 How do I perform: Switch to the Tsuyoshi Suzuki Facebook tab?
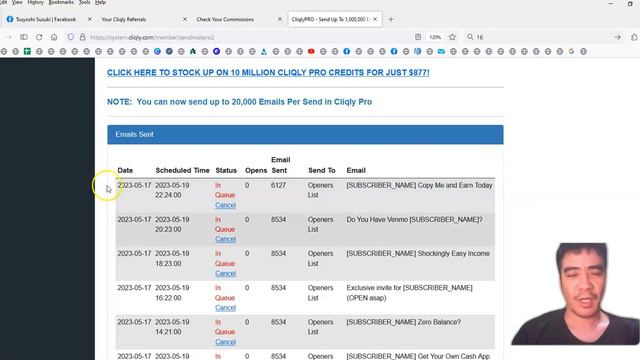click(x=46, y=19)
